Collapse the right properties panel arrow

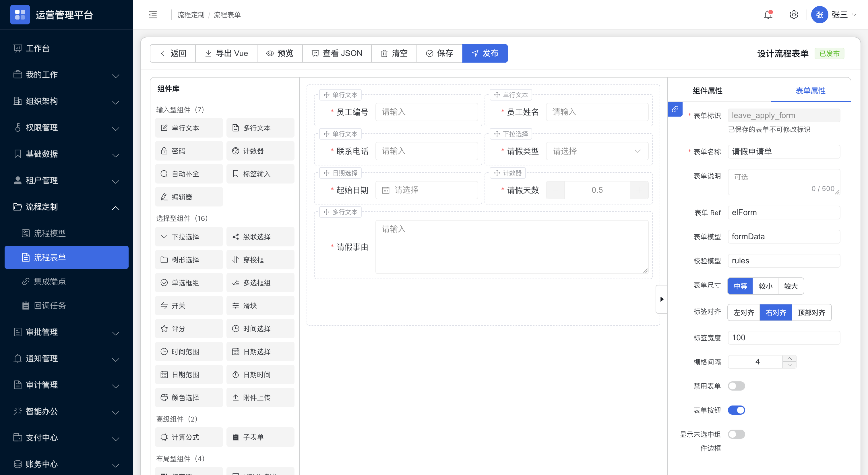tap(661, 299)
